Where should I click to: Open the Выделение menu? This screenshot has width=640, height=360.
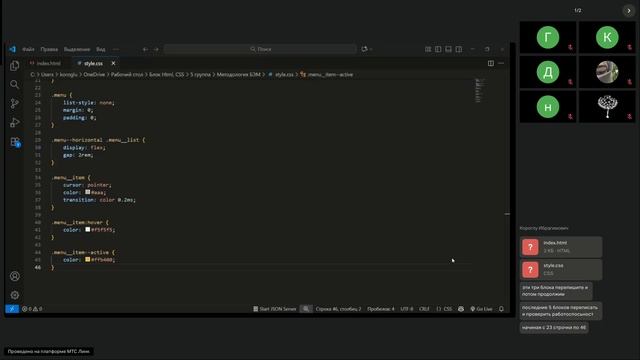click(77, 49)
